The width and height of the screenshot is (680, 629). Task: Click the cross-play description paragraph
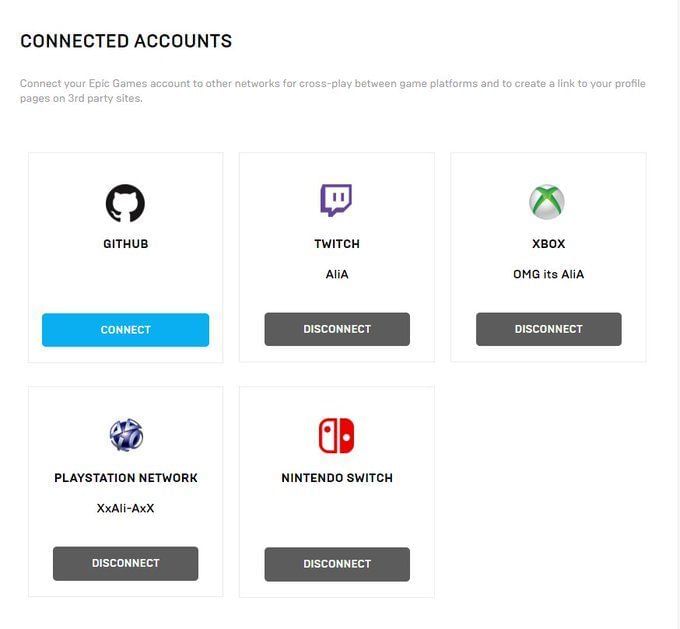point(332,90)
